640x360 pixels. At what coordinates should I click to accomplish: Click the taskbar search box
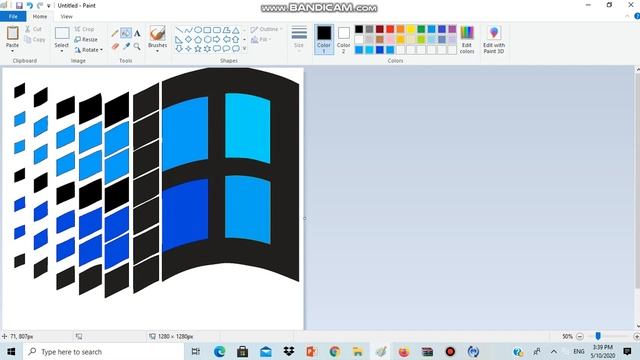click(104, 351)
